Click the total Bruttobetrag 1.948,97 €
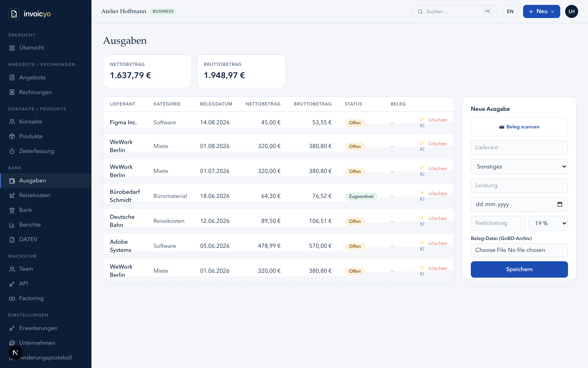 [224, 75]
